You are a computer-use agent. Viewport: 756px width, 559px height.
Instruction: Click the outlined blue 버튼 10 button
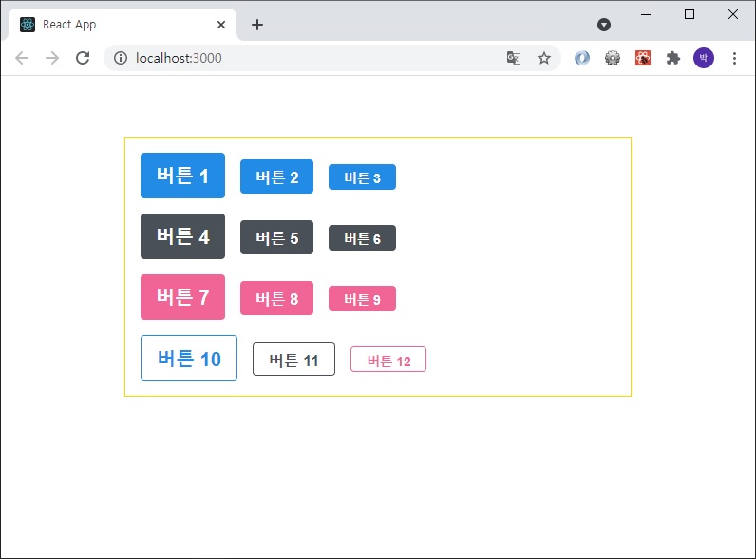(x=189, y=358)
